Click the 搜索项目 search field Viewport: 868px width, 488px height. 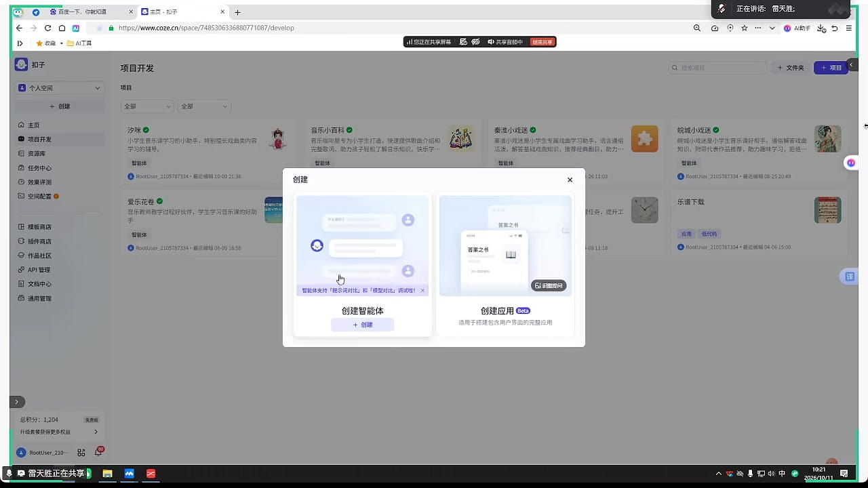718,68
